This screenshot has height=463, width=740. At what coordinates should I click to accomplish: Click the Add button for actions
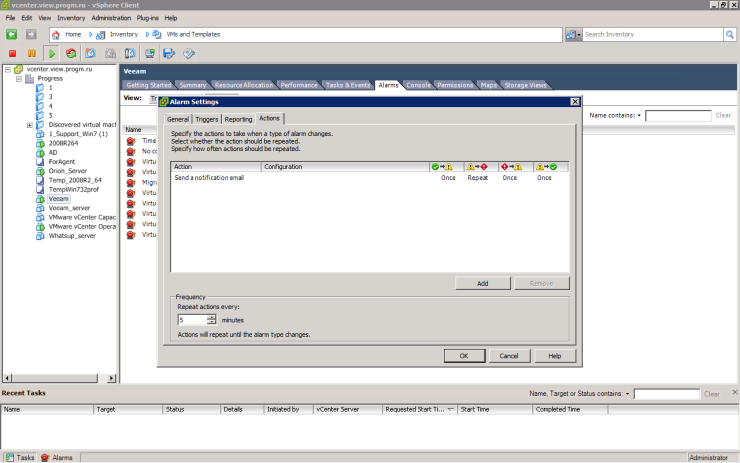click(483, 283)
